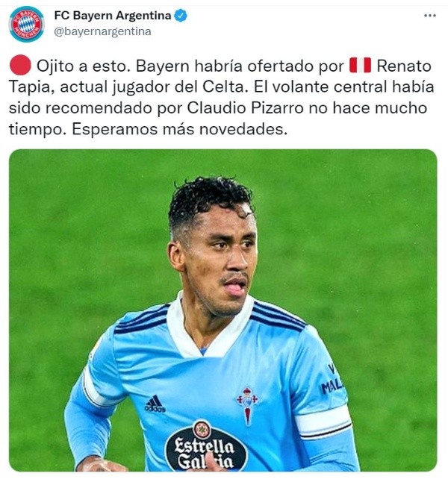Screen dimensions: 448x479
Task: Click the words "Ojito a esto"
Action: pyautogui.click(x=81, y=66)
